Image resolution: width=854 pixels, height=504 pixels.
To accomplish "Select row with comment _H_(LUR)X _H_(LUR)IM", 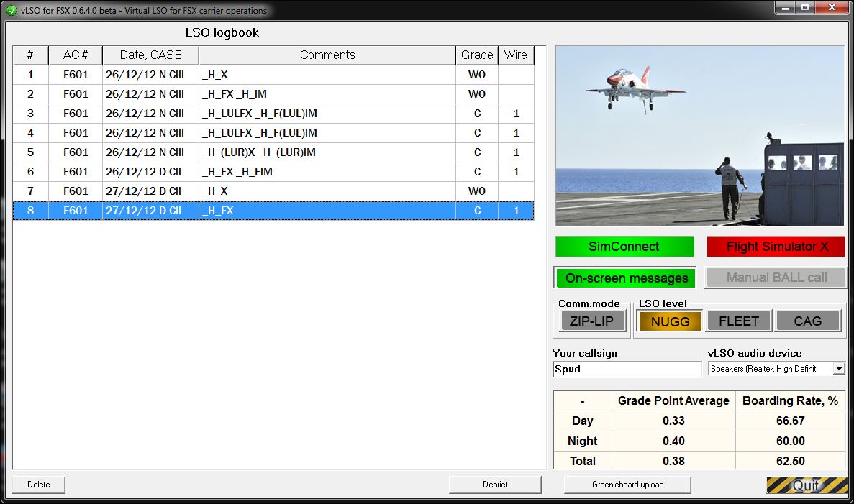I will [273, 152].
